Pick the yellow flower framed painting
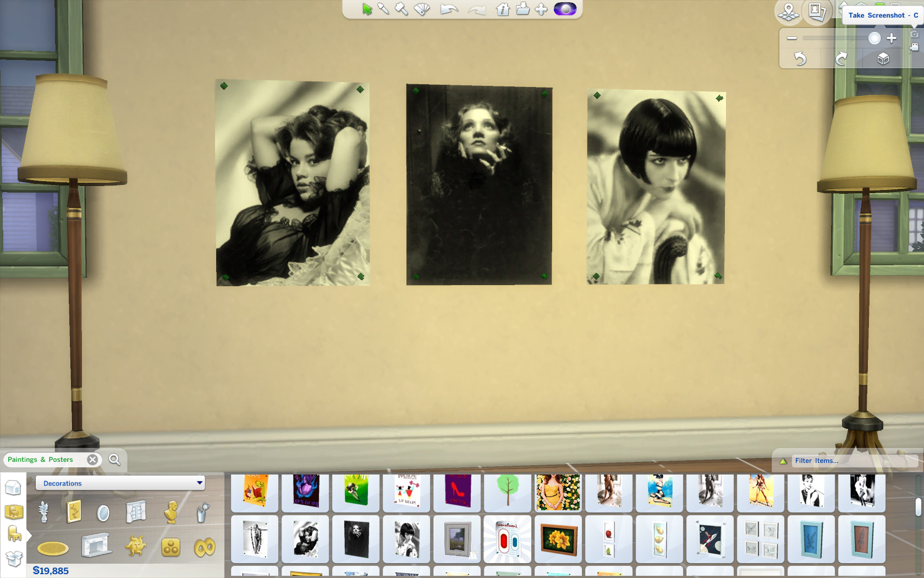Screen dimensions: 924x578 pyautogui.click(x=558, y=539)
